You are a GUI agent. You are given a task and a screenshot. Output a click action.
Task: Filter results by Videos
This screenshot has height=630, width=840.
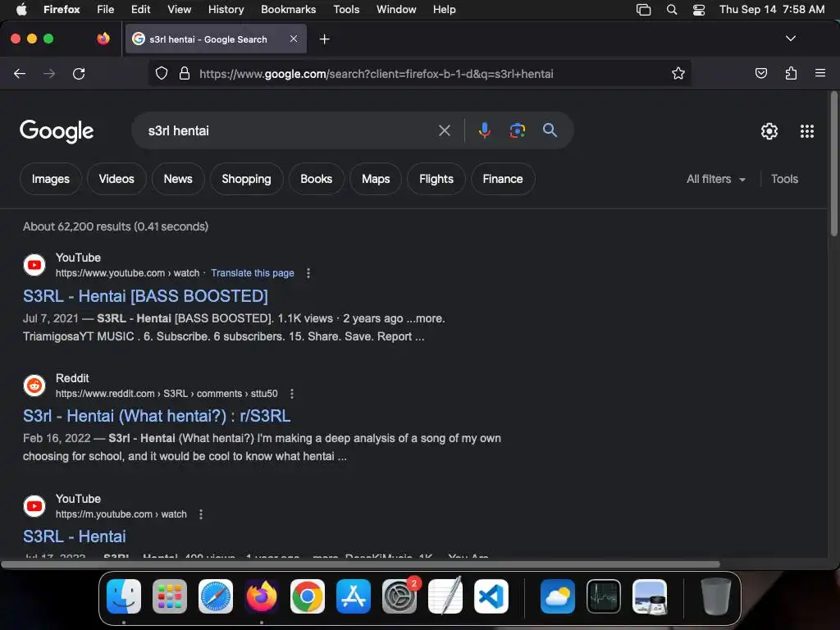pos(116,179)
